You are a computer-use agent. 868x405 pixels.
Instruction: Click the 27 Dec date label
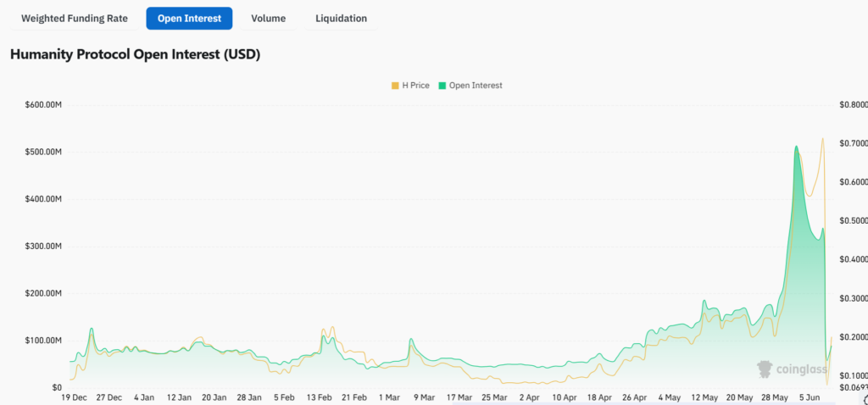click(109, 397)
